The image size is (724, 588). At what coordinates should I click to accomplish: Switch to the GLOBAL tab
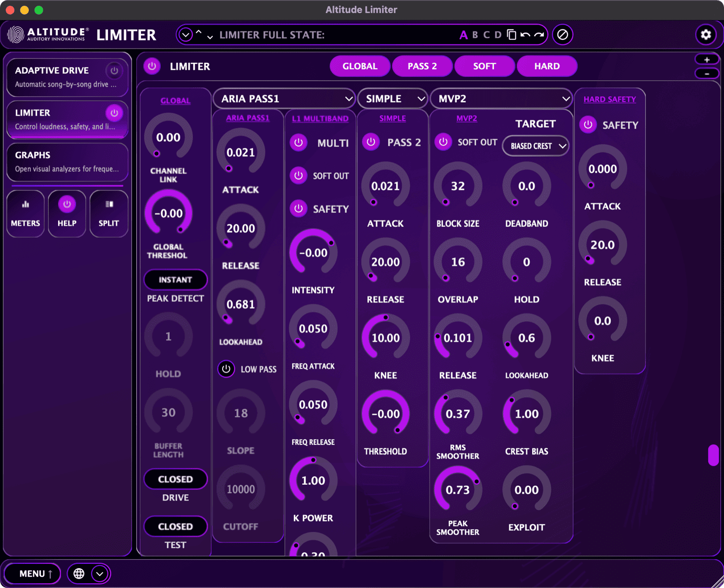coord(360,66)
